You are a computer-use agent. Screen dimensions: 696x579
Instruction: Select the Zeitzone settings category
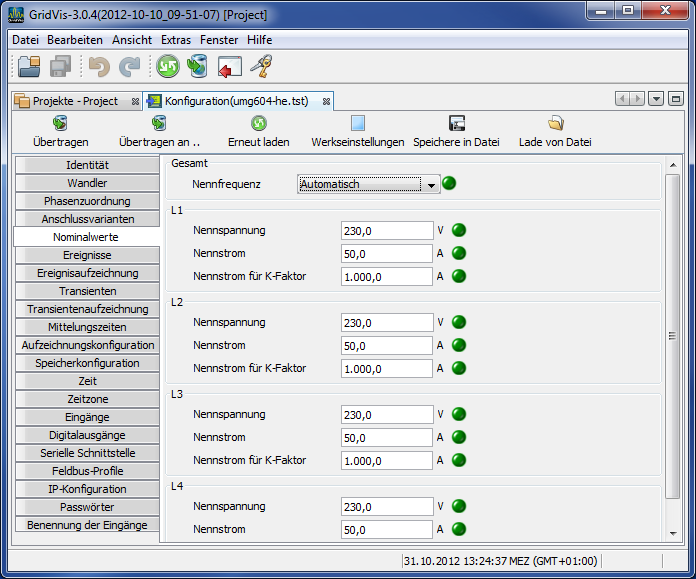[x=87, y=399]
